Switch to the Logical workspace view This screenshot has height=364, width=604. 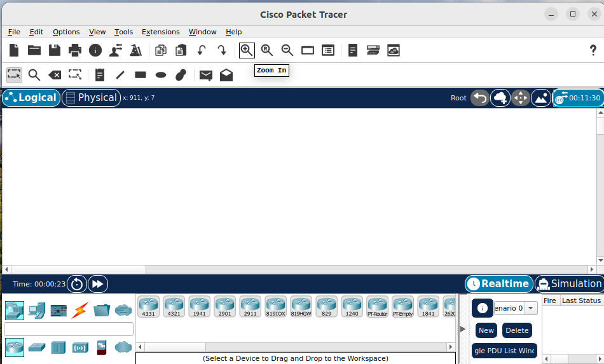click(31, 98)
